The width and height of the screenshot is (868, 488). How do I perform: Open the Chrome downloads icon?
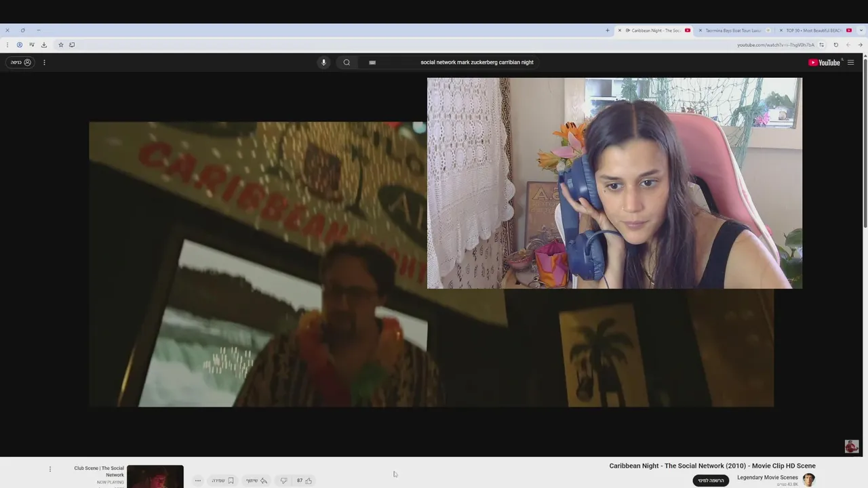click(44, 45)
